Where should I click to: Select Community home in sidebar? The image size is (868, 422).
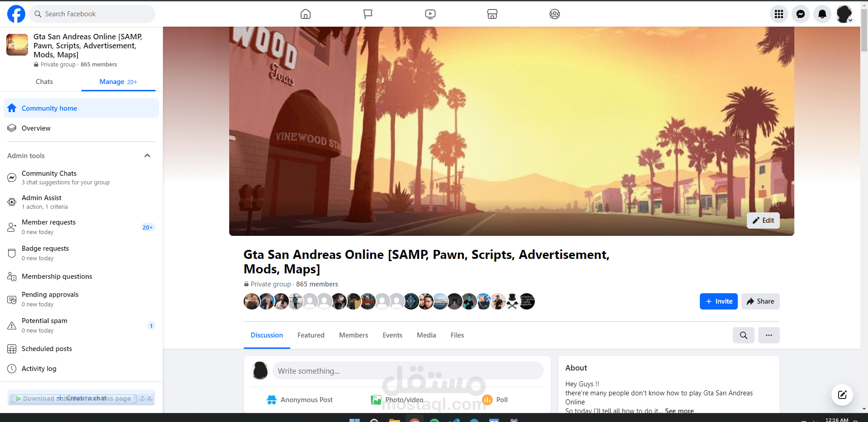[x=81, y=108]
